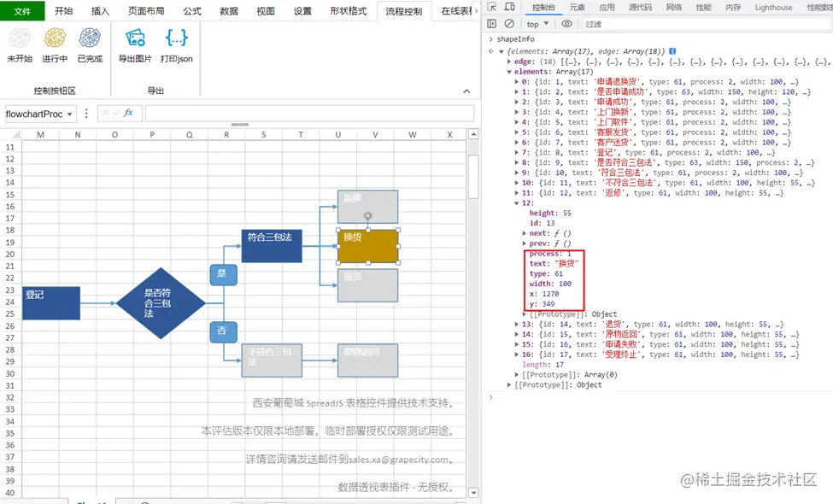
Task: Click the select-all corner of the grid
Action: click(10, 135)
